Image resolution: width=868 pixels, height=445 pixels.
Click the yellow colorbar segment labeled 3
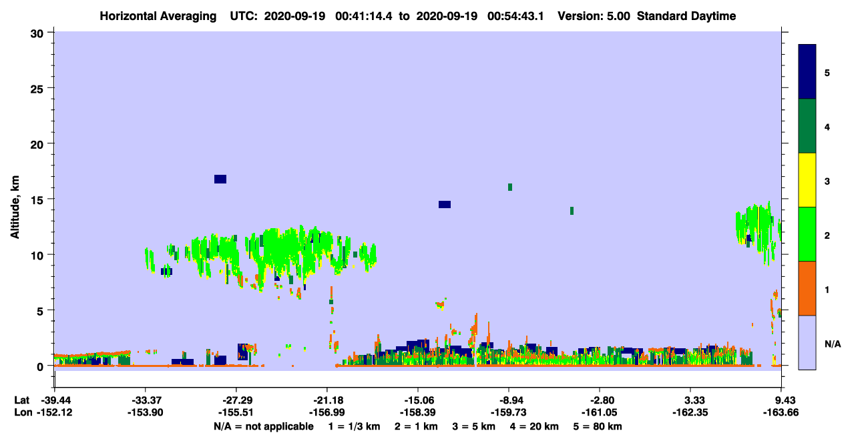[x=807, y=180]
